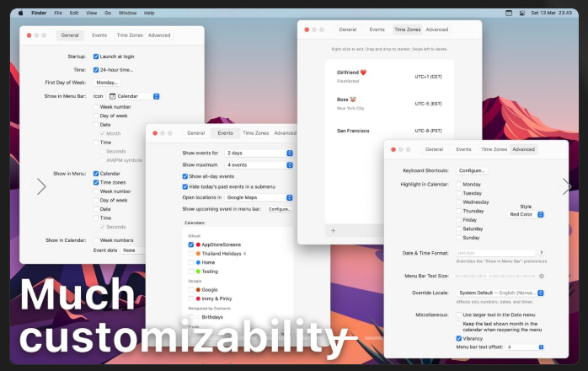Select General tab in the General window
Viewport: 588px width, 371px height.
tap(70, 35)
